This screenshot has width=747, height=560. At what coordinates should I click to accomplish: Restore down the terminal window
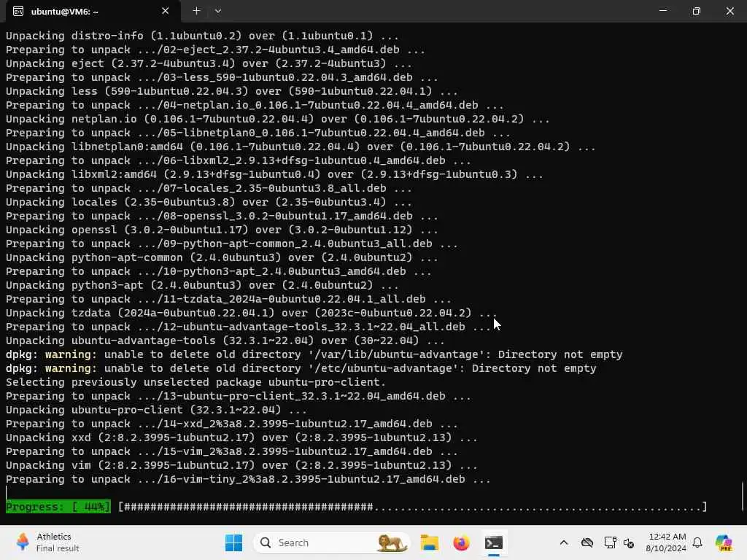pyautogui.click(x=697, y=10)
